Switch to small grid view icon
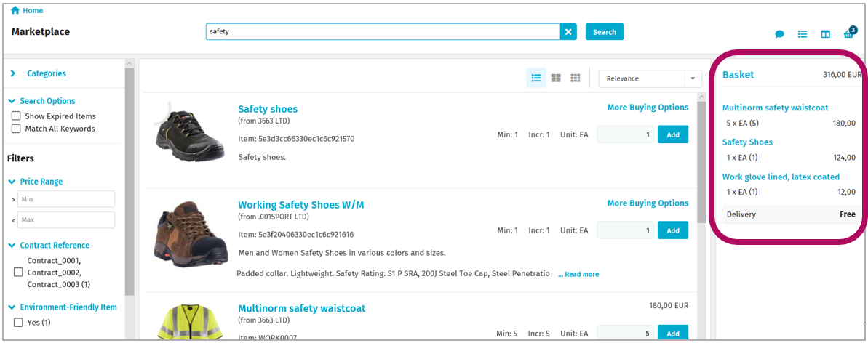Image resolution: width=868 pixels, height=343 pixels. pos(576,78)
